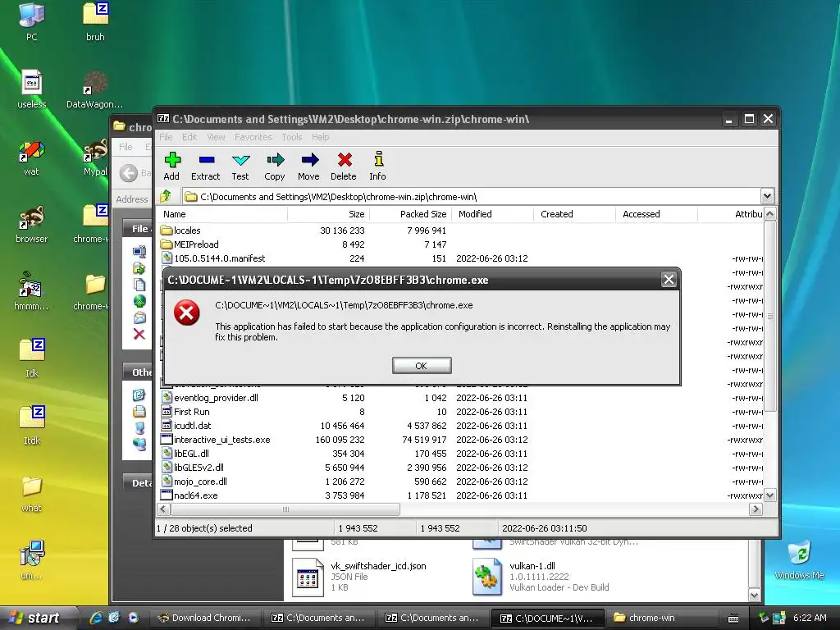840x630 pixels.
Task: Click horizontal scrollbar right arrow in 7-Zip
Action: [x=756, y=509]
